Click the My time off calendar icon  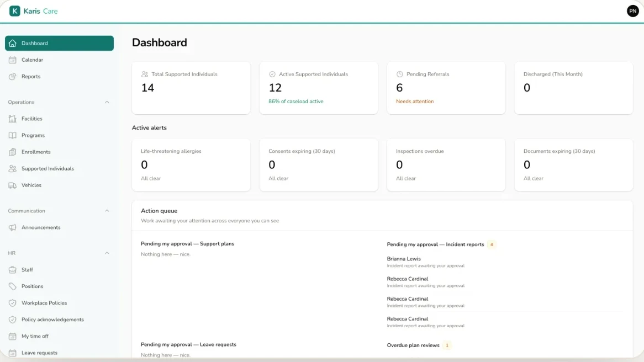tap(13, 336)
